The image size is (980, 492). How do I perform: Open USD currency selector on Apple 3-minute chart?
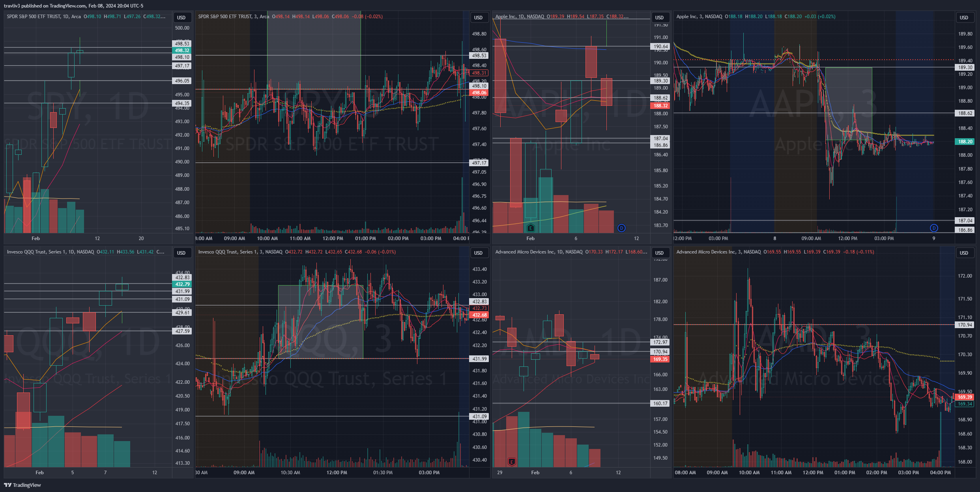(964, 17)
